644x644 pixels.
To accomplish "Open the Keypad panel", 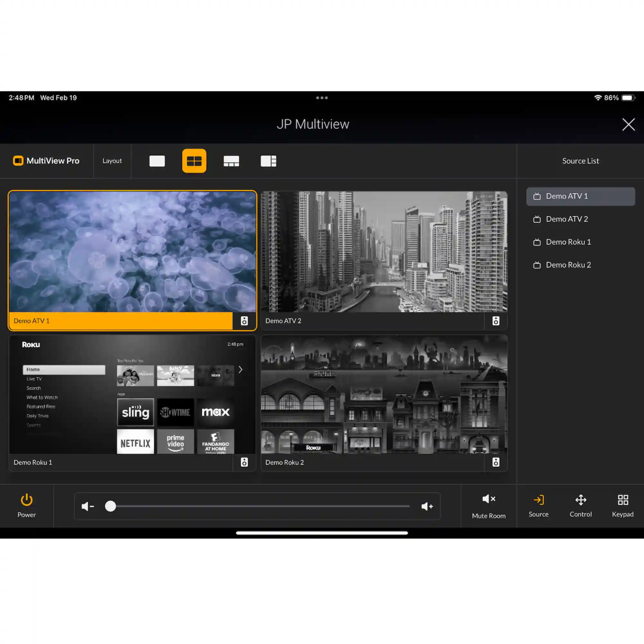I will 622,505.
